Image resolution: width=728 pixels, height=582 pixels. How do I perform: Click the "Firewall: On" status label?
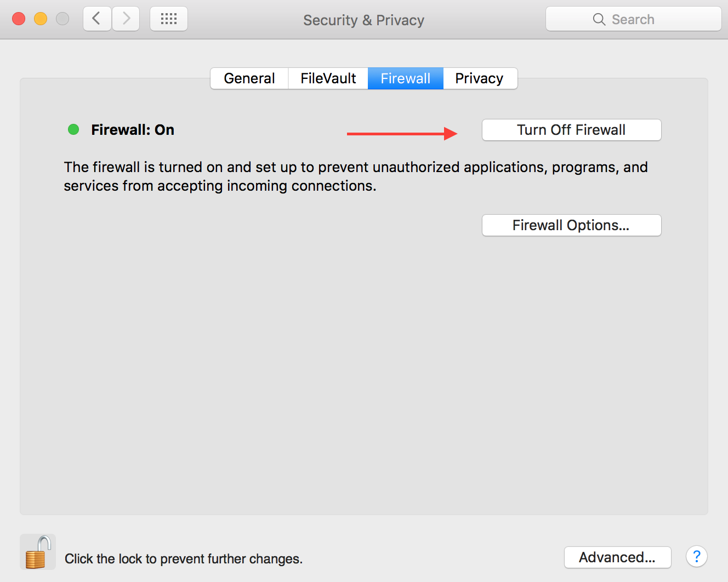tap(133, 130)
